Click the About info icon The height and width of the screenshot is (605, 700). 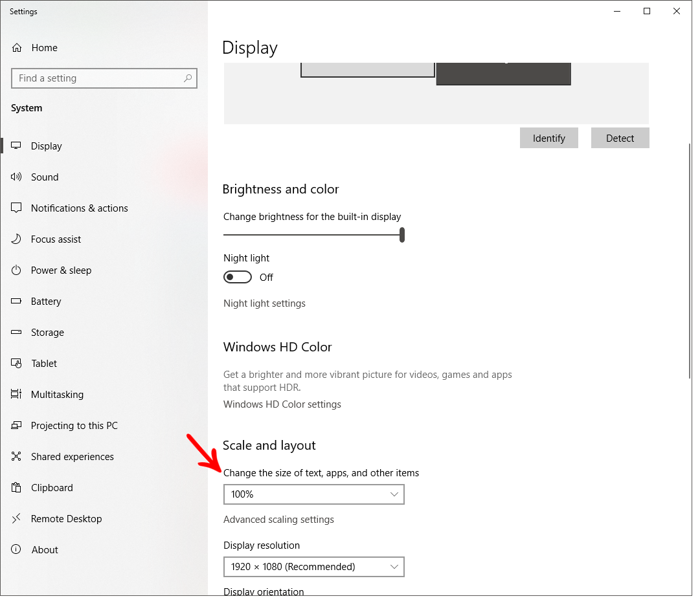click(x=16, y=549)
